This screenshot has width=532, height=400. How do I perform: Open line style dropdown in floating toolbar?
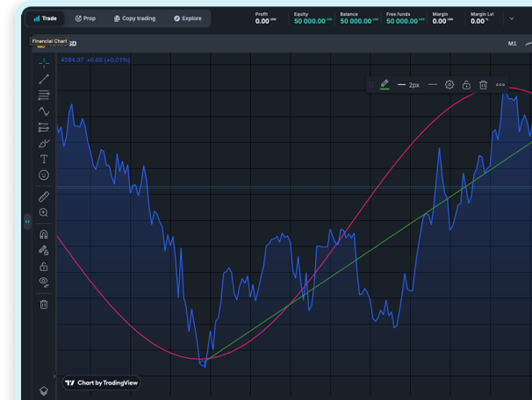pos(432,85)
